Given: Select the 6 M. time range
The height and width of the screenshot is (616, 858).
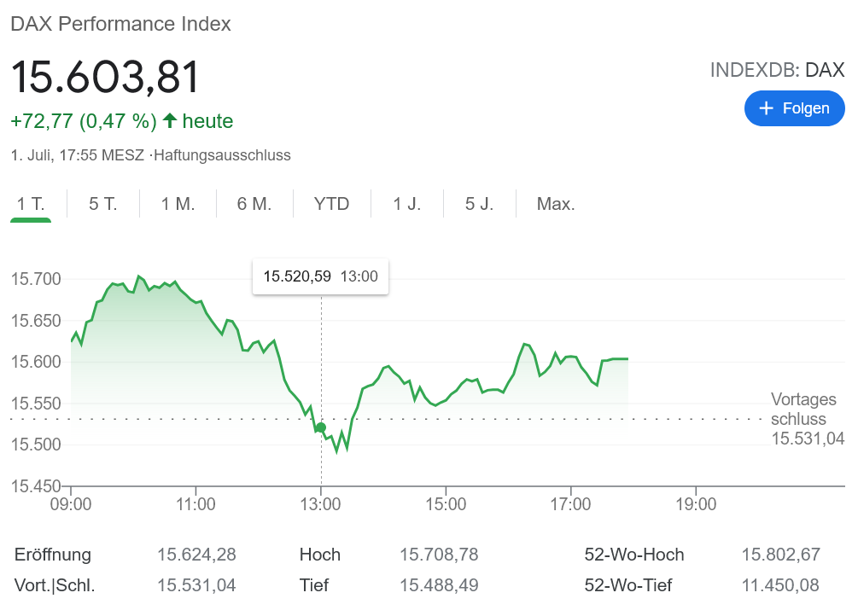Looking at the screenshot, I should 254,204.
